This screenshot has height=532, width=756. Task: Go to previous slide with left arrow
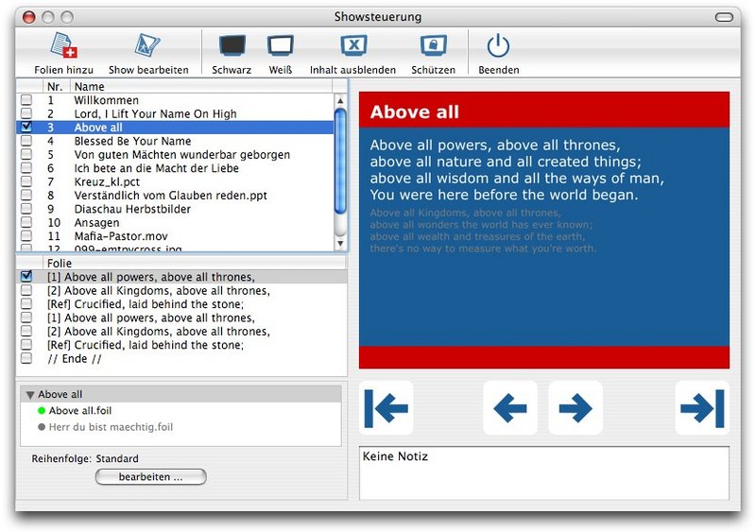tap(510, 408)
